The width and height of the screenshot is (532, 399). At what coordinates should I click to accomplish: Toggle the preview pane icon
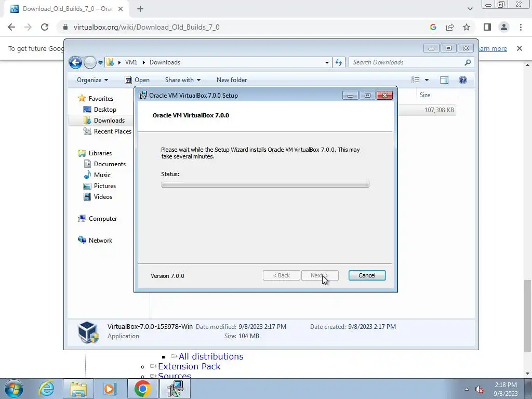pos(444,80)
